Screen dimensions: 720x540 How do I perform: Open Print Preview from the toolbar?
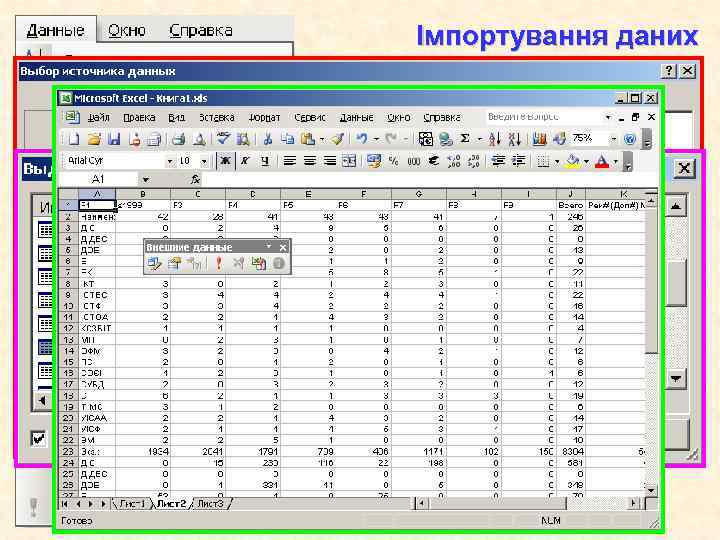click(x=199, y=139)
